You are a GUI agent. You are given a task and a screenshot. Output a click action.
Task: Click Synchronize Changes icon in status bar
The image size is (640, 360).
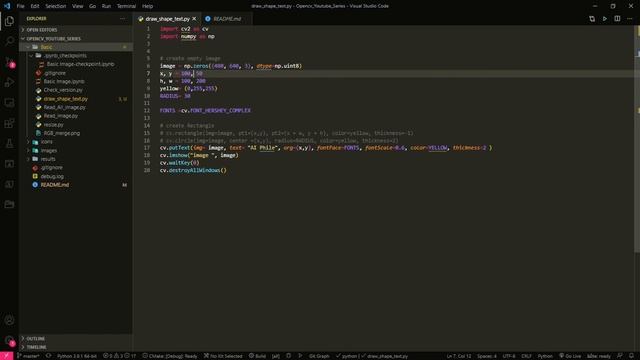(x=49, y=356)
